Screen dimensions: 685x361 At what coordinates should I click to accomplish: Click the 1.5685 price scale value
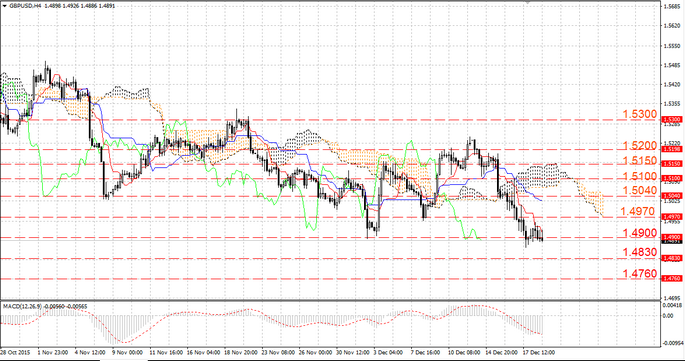(x=673, y=7)
